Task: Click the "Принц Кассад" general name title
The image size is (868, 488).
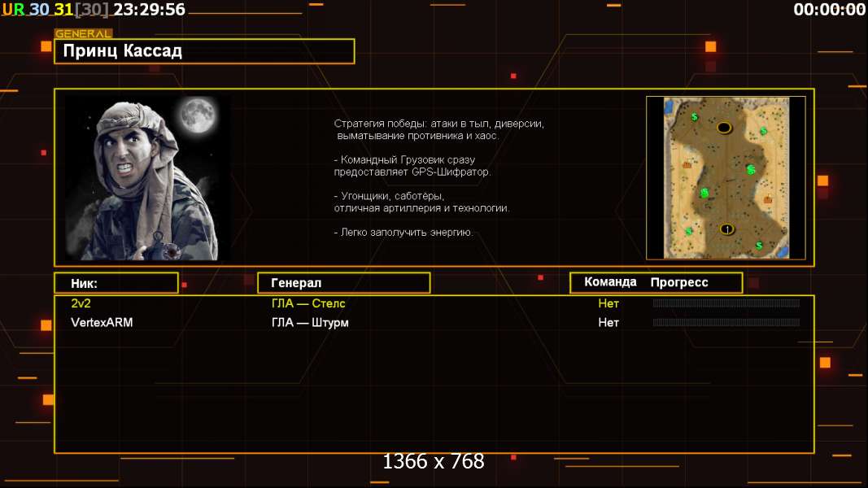Action: point(122,51)
